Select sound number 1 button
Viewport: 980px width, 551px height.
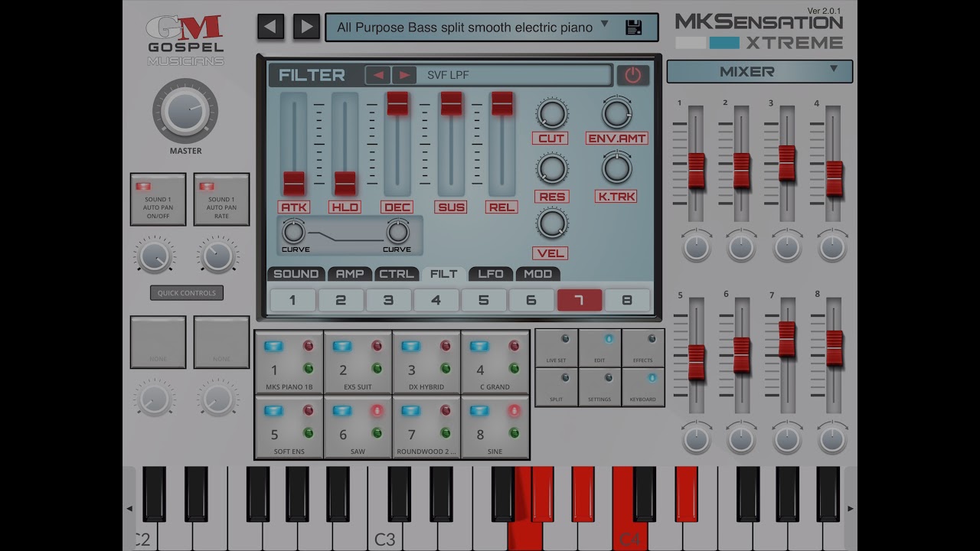pyautogui.click(x=292, y=300)
